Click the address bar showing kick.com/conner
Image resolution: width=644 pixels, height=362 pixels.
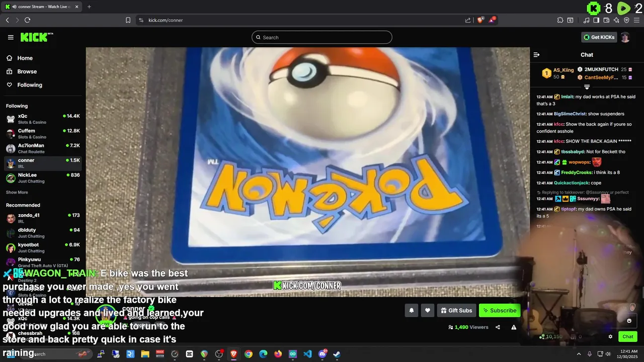[302, 20]
